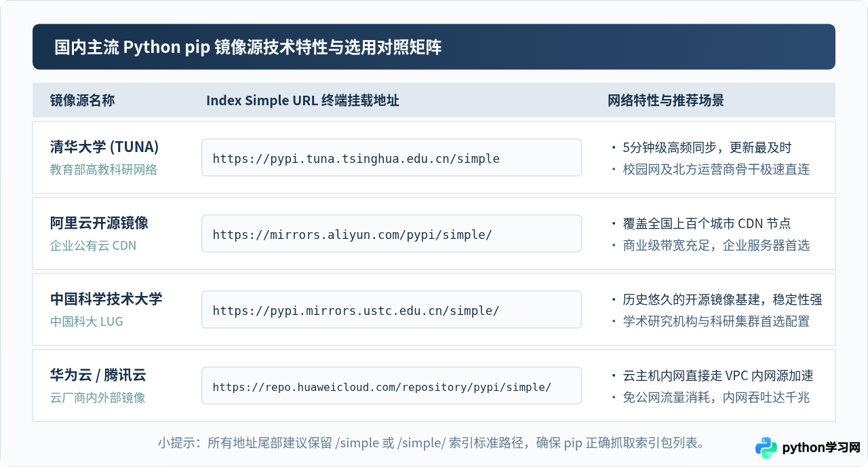
Task: Click the 镜像源名称 column header
Action: [83, 100]
